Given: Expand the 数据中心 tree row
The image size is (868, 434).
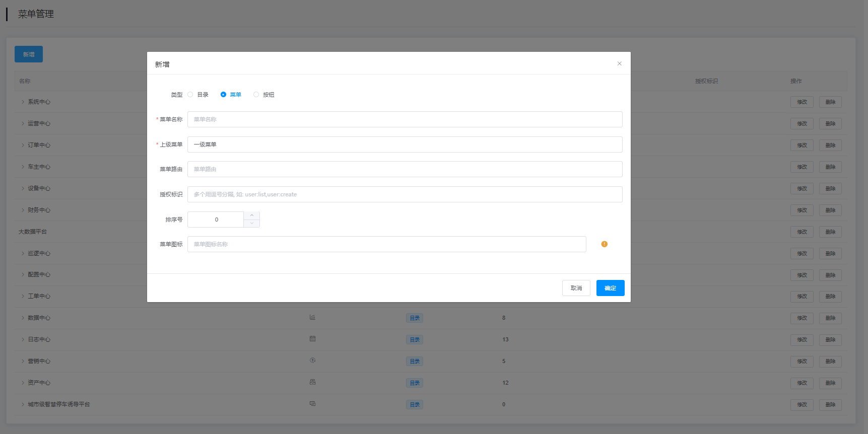Looking at the screenshot, I should (23, 318).
